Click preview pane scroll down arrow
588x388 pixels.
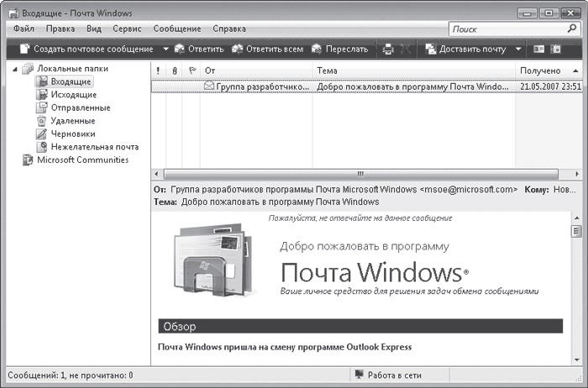coord(577,360)
